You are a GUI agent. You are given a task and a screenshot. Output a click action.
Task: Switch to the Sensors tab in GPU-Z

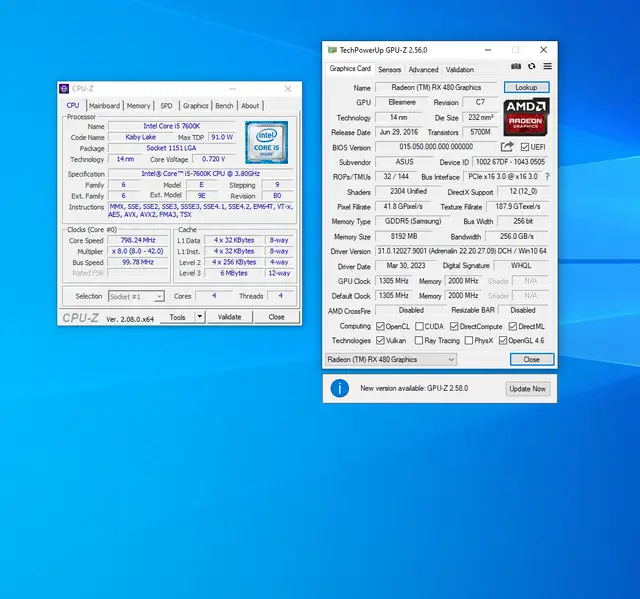coord(389,69)
